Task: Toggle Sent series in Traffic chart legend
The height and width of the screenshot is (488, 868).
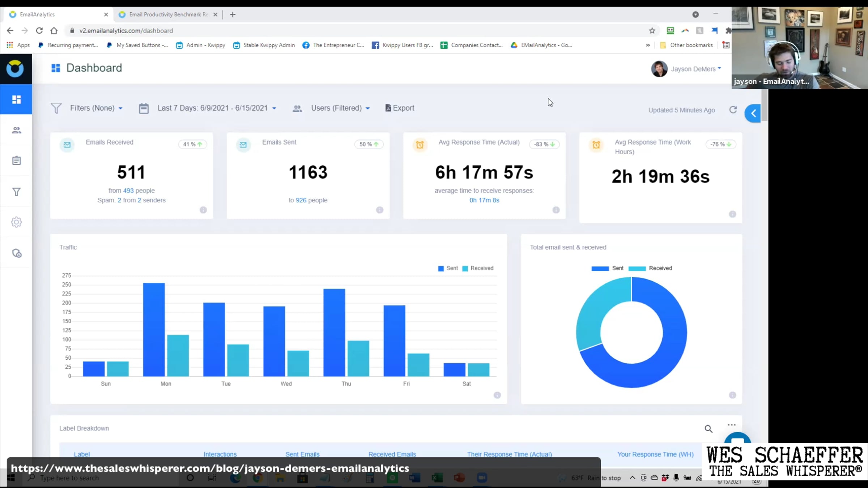Action: pyautogui.click(x=448, y=268)
